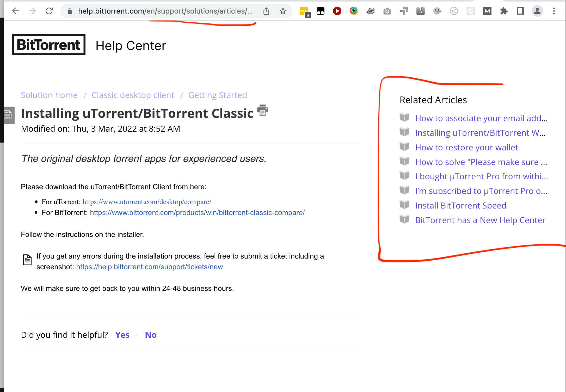Click the document note icon near errors paragraph

(x=27, y=260)
